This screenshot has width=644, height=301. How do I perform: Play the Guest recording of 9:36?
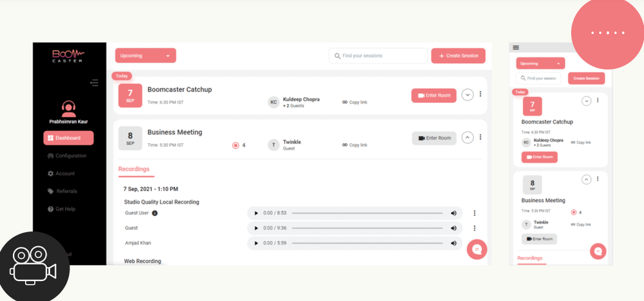click(256, 228)
